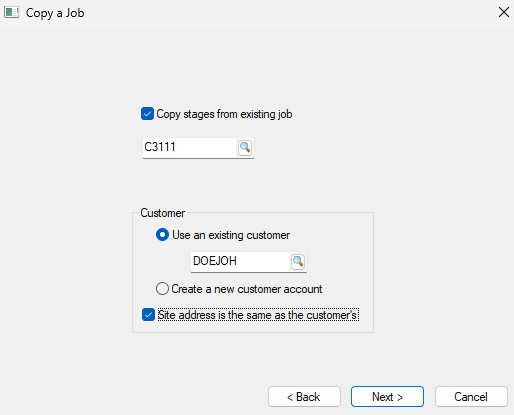Viewport: 514px width, 415px height.
Task: Select the Create a new customer account radio button
Action: (162, 289)
